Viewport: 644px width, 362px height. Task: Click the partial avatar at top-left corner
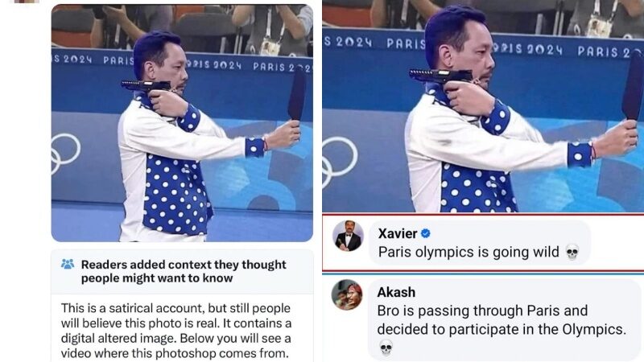27,2
